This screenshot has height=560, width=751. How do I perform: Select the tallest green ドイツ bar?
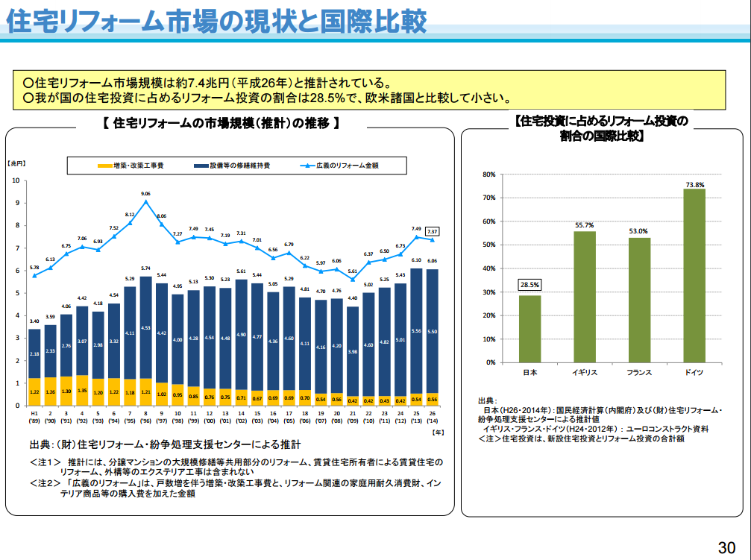click(694, 275)
